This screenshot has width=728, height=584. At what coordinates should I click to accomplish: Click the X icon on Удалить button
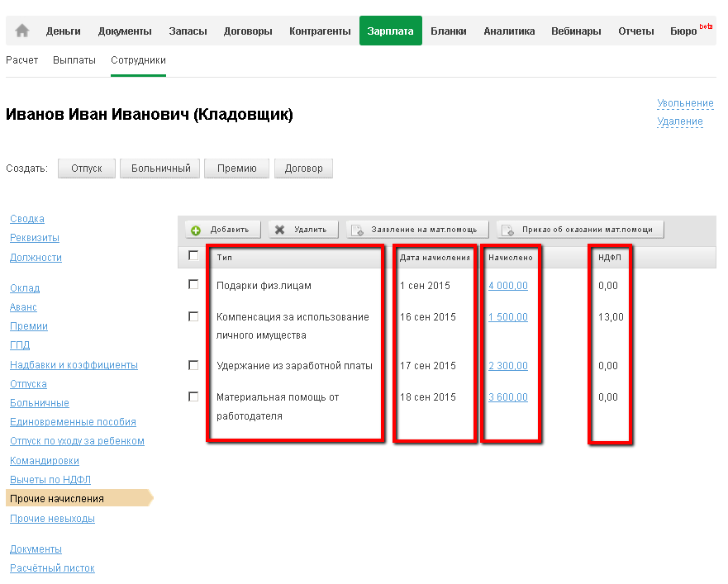[280, 230]
